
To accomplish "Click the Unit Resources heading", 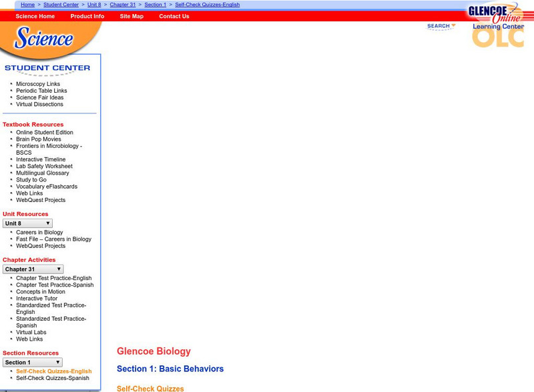I will tap(25, 214).
